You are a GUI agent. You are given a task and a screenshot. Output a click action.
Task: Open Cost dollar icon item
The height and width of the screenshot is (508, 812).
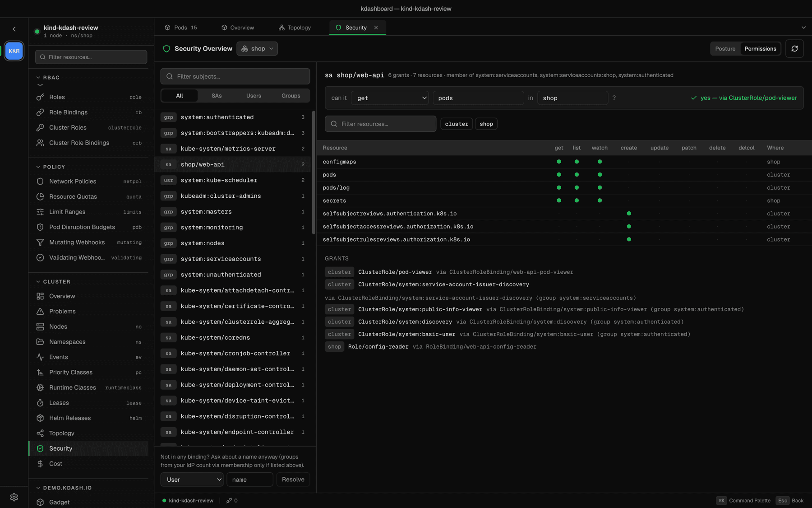tap(88, 463)
